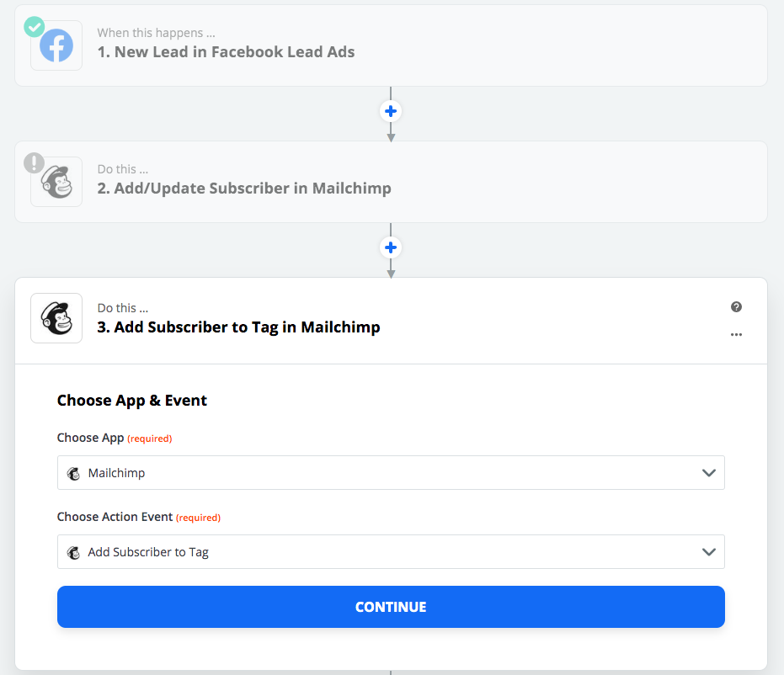Screen dimensions: 784x675
Task: Open the Add Subscriber to Tag dropdown
Action: point(391,551)
